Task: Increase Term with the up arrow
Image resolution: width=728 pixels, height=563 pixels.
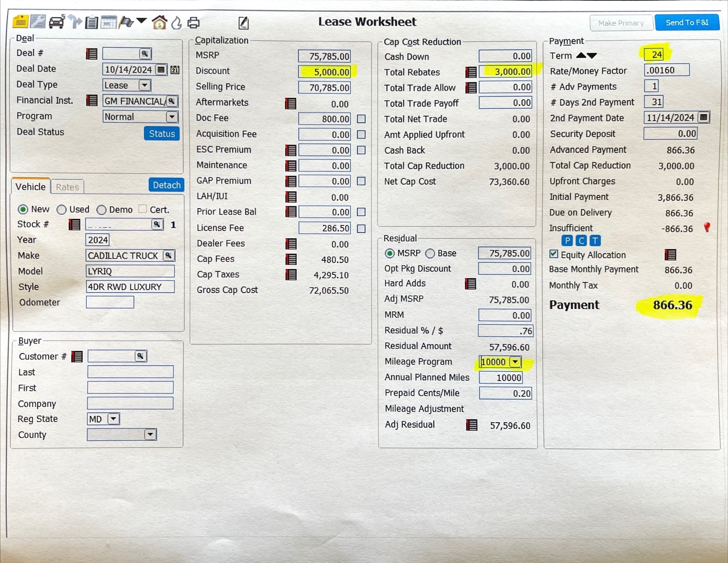Action: 581,55
